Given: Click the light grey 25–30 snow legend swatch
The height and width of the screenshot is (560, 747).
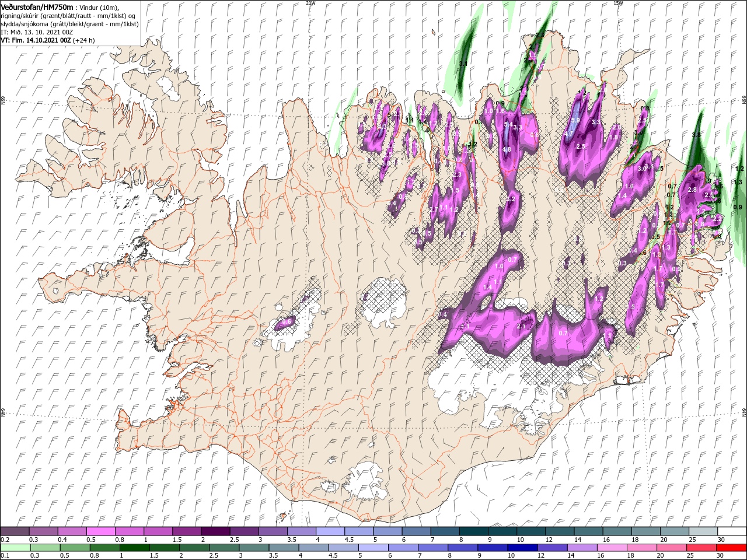Looking at the screenshot, I should pos(702,531).
